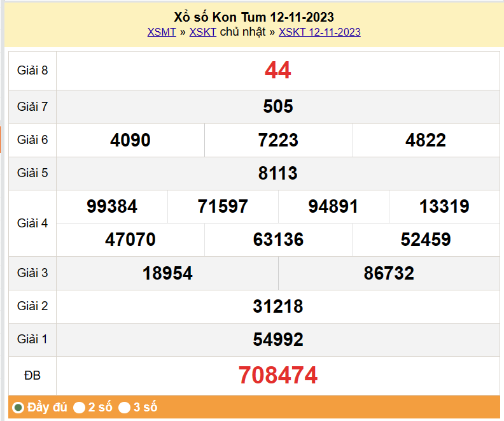Select the Đầy đủ radio option
The width and height of the screenshot is (504, 421).
tap(18, 407)
